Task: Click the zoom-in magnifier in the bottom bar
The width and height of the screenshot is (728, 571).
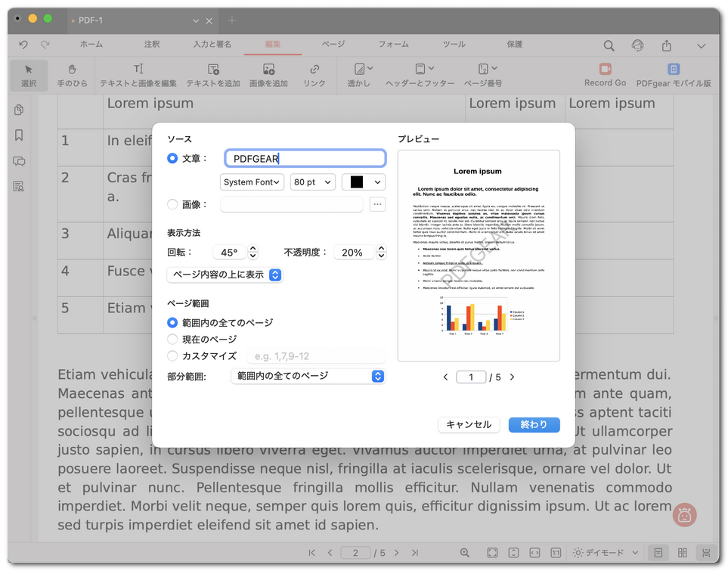Action: (465, 553)
